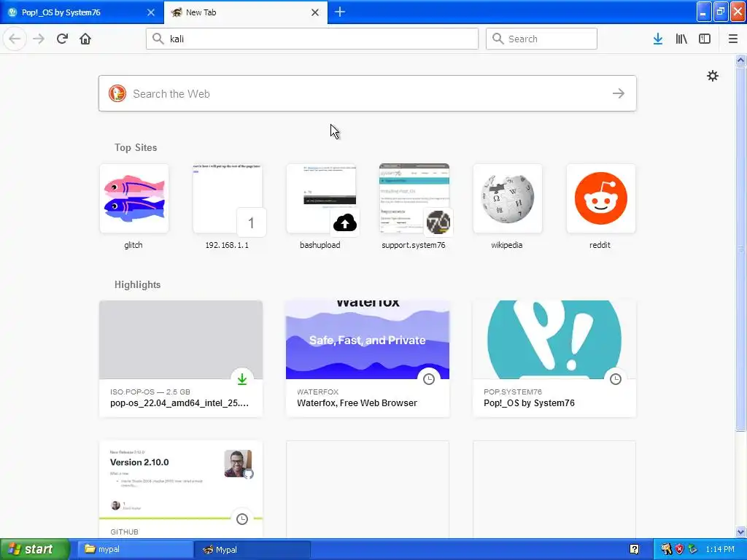Click the help question mark tray icon
This screenshot has height=560, width=747.
pyautogui.click(x=635, y=549)
